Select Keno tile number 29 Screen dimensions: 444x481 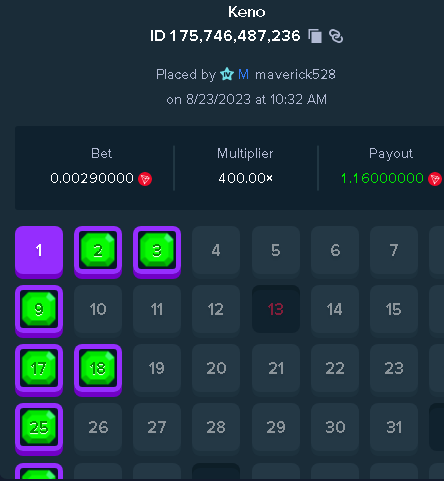[x=276, y=428]
